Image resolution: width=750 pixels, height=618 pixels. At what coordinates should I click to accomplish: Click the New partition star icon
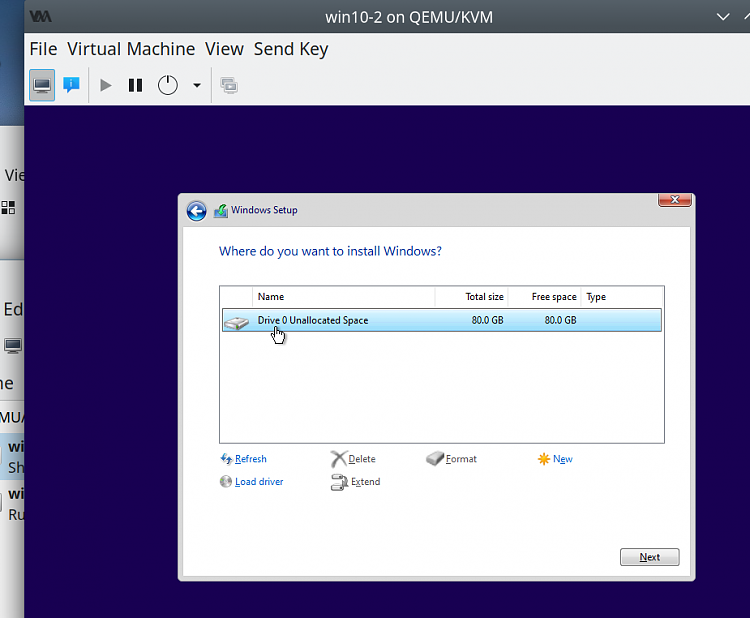tap(544, 459)
